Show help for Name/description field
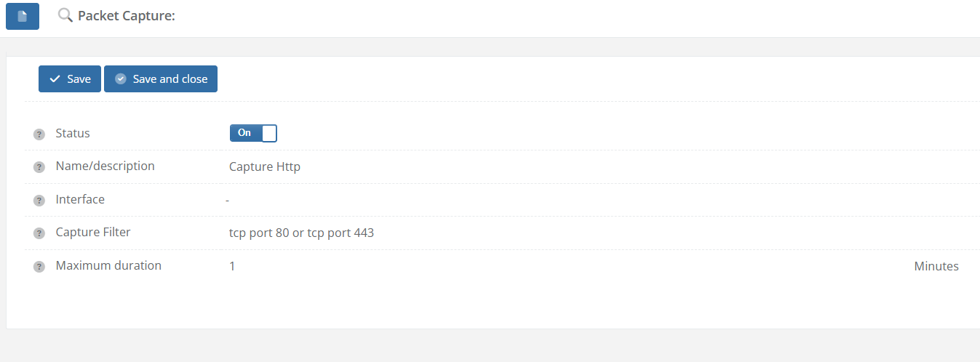Viewport: 980px width, 362px height. tap(39, 167)
